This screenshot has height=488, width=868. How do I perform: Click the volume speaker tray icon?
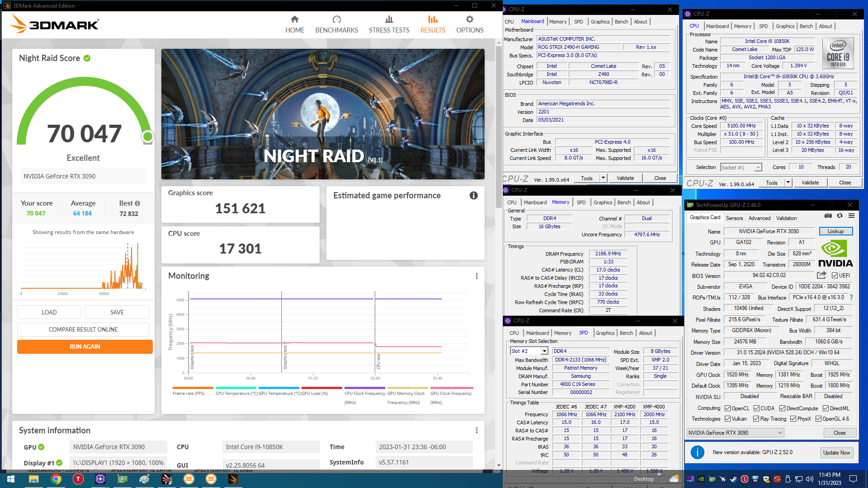coord(809,479)
